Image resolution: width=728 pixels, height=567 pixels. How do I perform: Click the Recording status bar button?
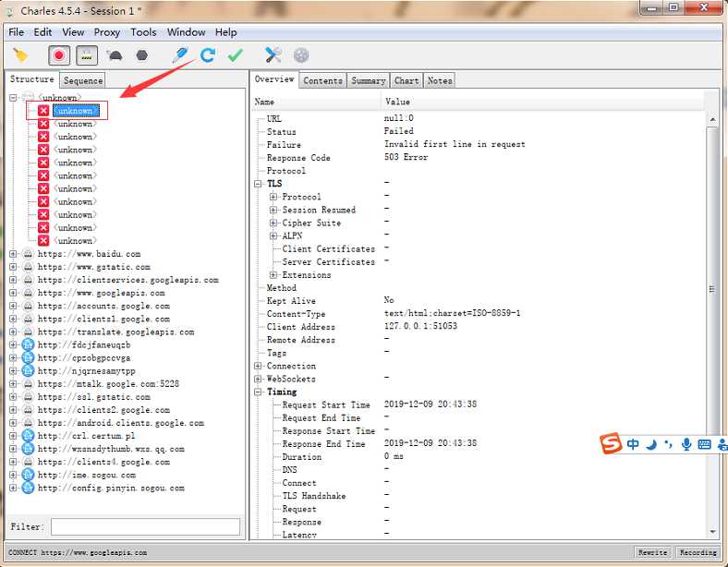(x=698, y=552)
